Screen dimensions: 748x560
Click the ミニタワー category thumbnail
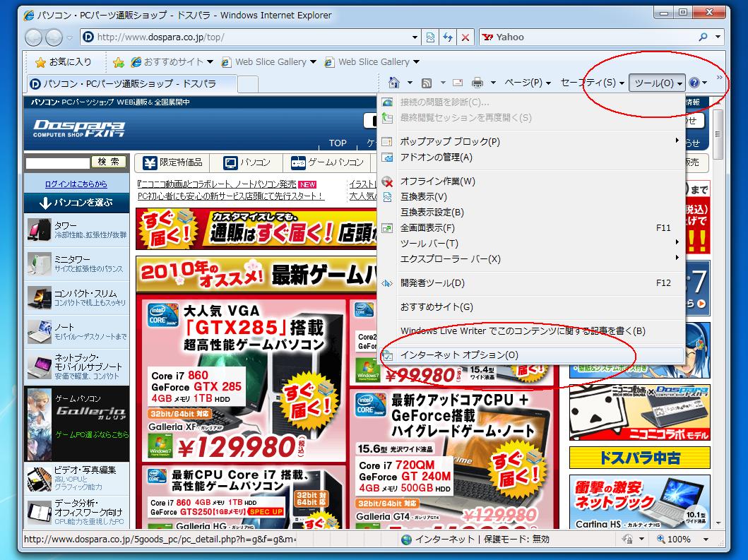click(x=39, y=264)
